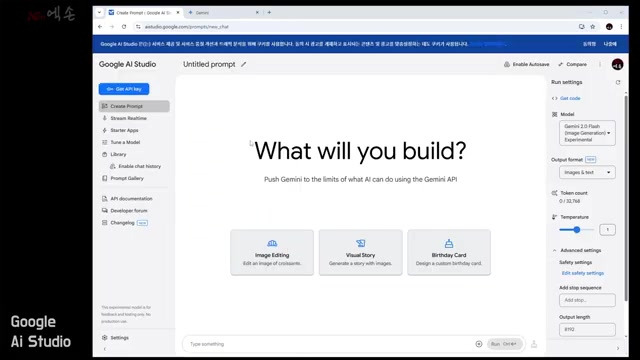640x360 pixels.
Task: Open Prompt Gallery in the sidebar
Action: pos(127,178)
